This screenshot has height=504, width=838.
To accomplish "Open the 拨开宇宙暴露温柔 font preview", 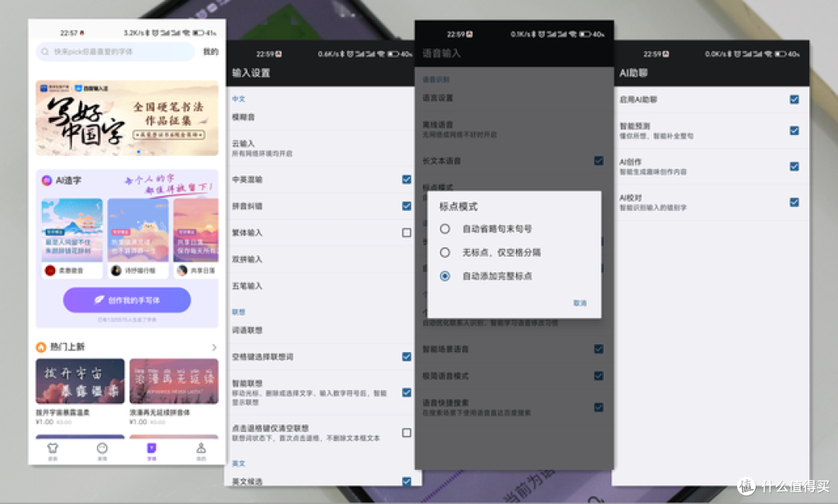I will tap(80, 381).
